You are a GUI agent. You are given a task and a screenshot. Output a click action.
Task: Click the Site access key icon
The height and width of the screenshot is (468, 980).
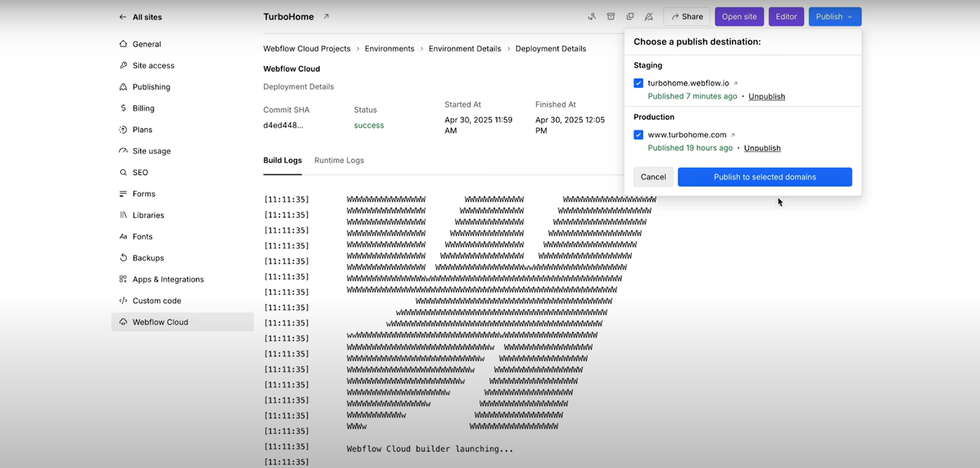click(123, 66)
